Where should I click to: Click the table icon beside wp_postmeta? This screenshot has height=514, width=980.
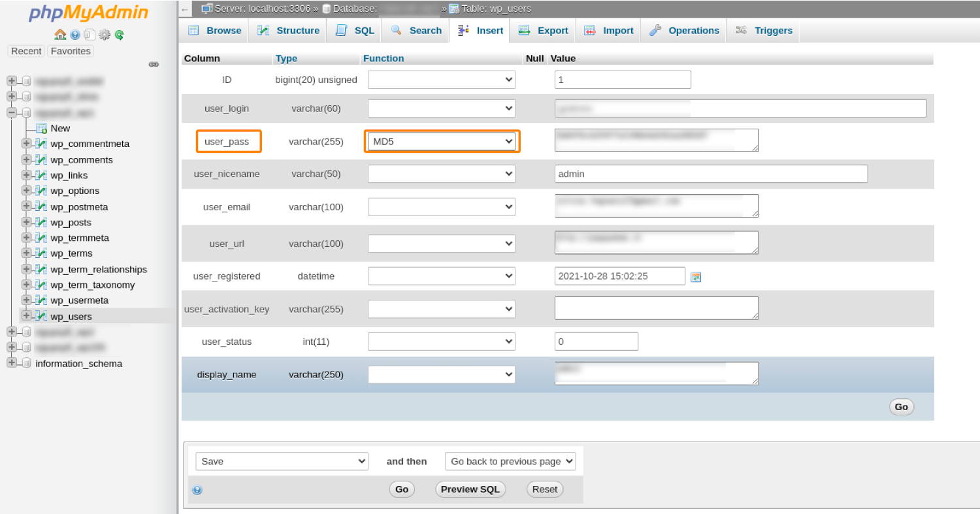41,206
